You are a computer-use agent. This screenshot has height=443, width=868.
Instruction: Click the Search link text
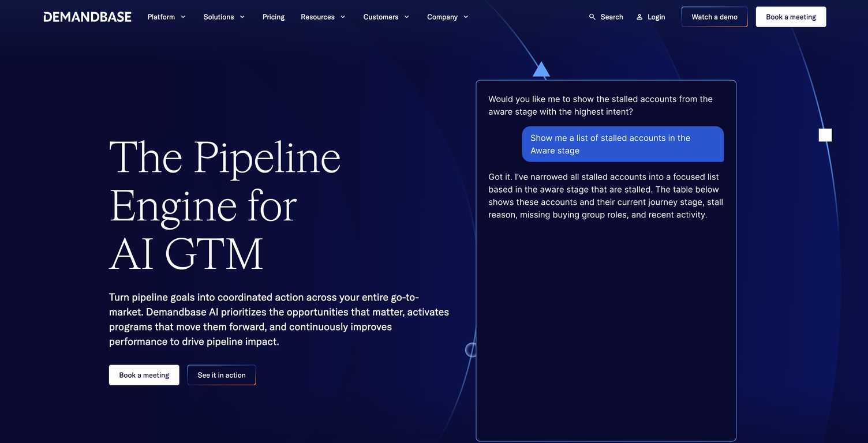click(612, 17)
